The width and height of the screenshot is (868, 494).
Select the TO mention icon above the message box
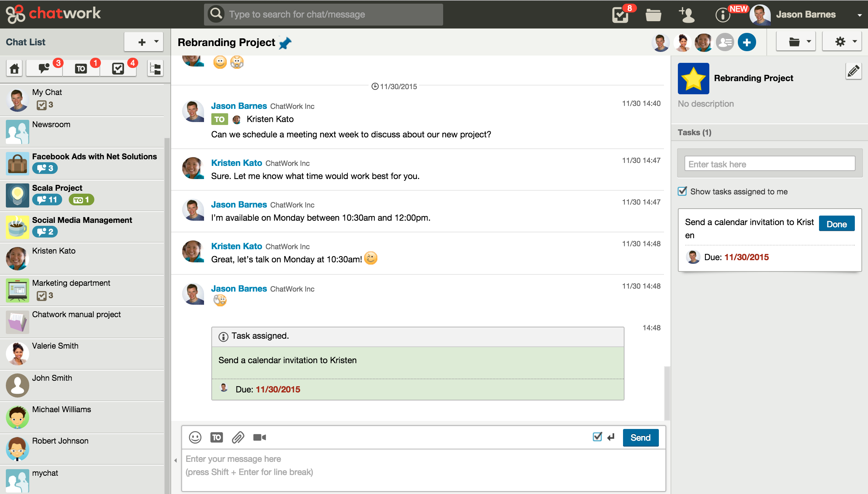[216, 437]
